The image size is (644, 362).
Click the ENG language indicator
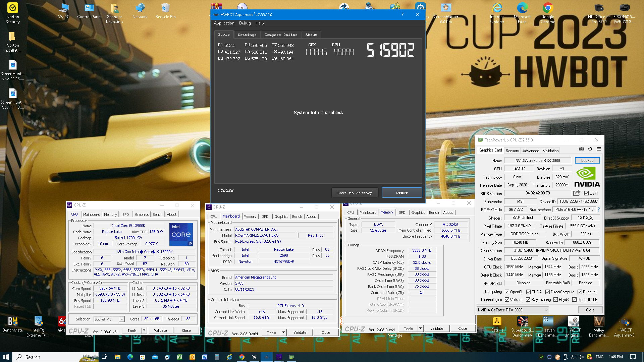(x=599, y=357)
